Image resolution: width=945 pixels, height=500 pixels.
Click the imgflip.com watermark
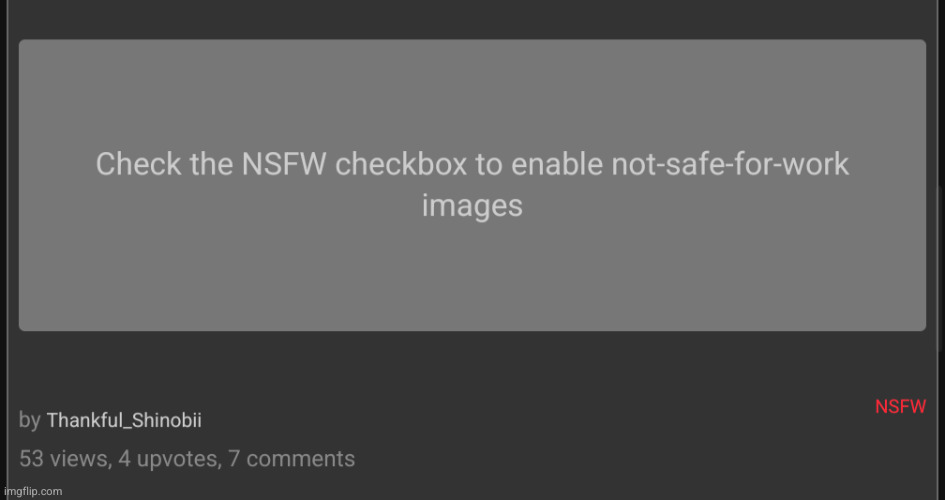pyautogui.click(x=33, y=492)
